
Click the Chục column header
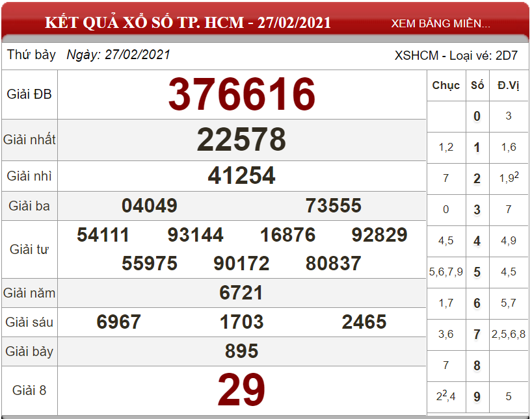(x=446, y=85)
